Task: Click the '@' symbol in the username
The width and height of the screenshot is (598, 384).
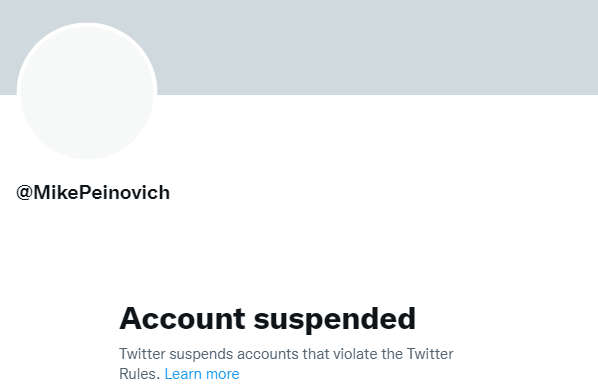Action: pyautogui.click(x=24, y=193)
